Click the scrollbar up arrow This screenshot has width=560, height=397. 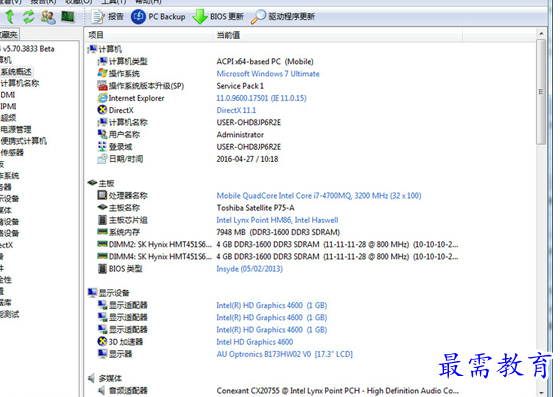pyautogui.click(x=541, y=34)
